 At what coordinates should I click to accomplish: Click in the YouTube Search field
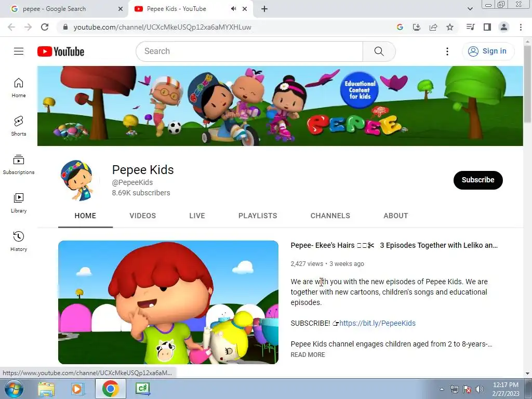[x=249, y=51]
